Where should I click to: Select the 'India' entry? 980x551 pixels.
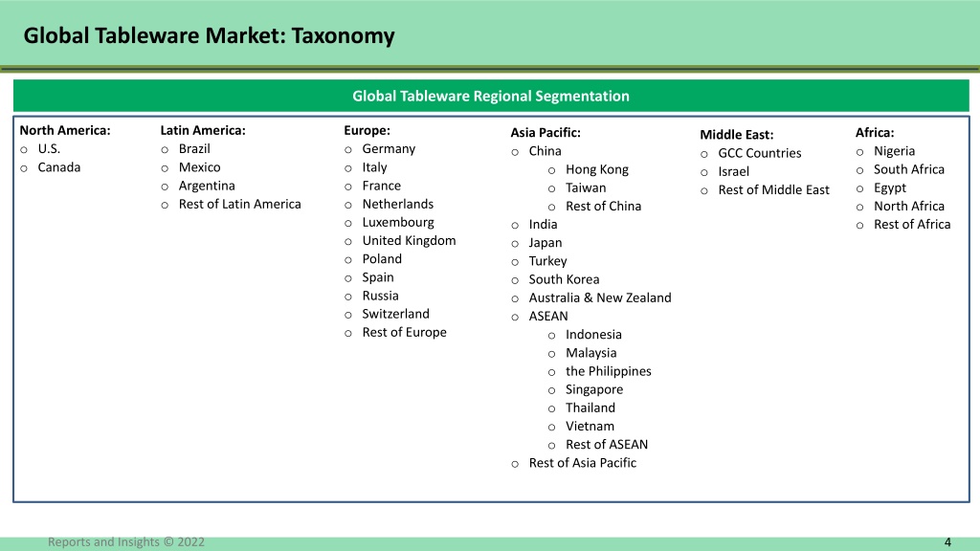(544, 224)
